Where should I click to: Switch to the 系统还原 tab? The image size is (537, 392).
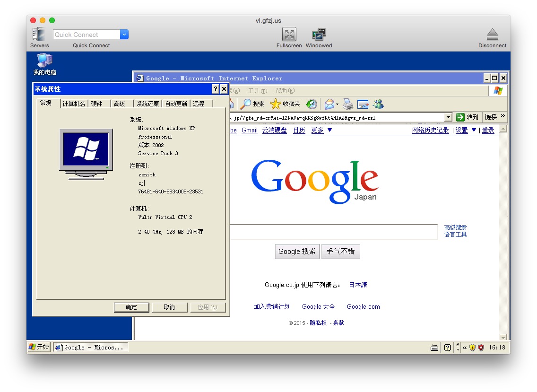[147, 104]
